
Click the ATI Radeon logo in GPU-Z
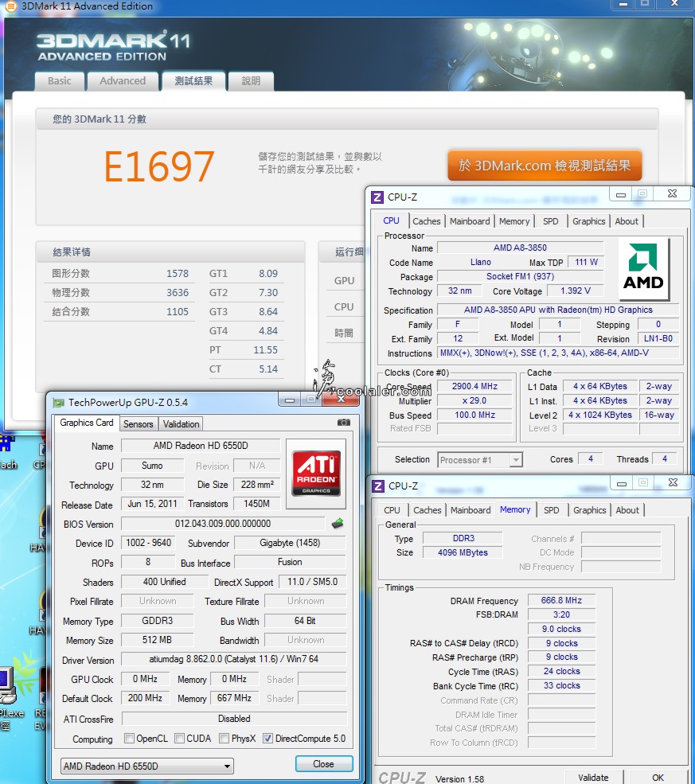316,473
